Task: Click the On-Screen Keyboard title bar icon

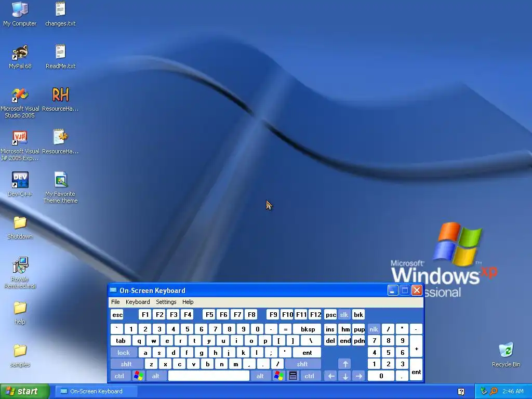Action: click(113, 290)
